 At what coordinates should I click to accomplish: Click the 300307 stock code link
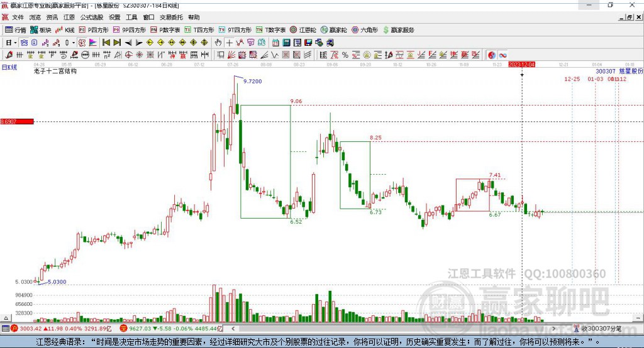click(606, 72)
